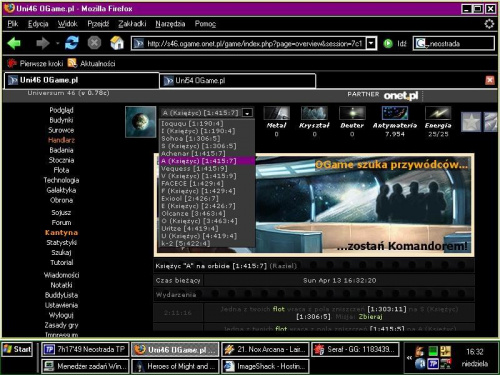Click the OGame szuka przywódców banner

(x=314, y=205)
